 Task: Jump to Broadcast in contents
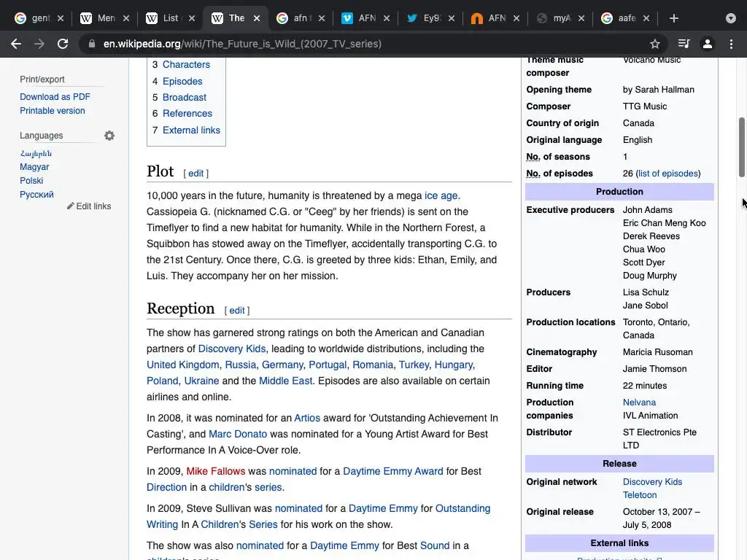185,97
